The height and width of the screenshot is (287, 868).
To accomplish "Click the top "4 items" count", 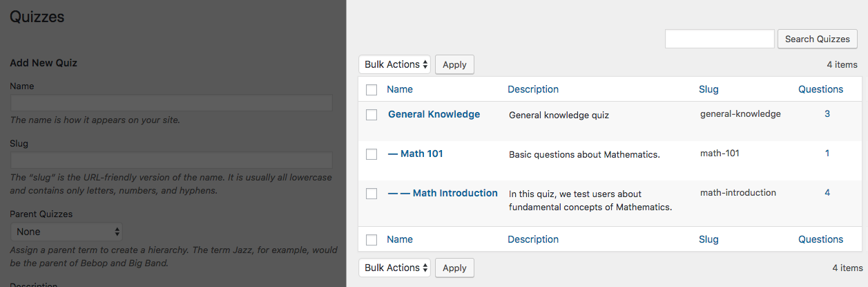I will tap(842, 65).
